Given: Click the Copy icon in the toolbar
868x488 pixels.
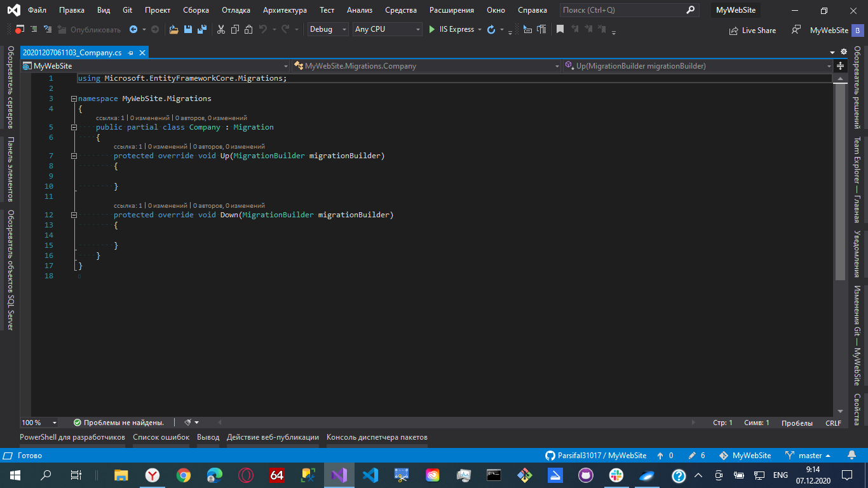Looking at the screenshot, I should (x=235, y=29).
